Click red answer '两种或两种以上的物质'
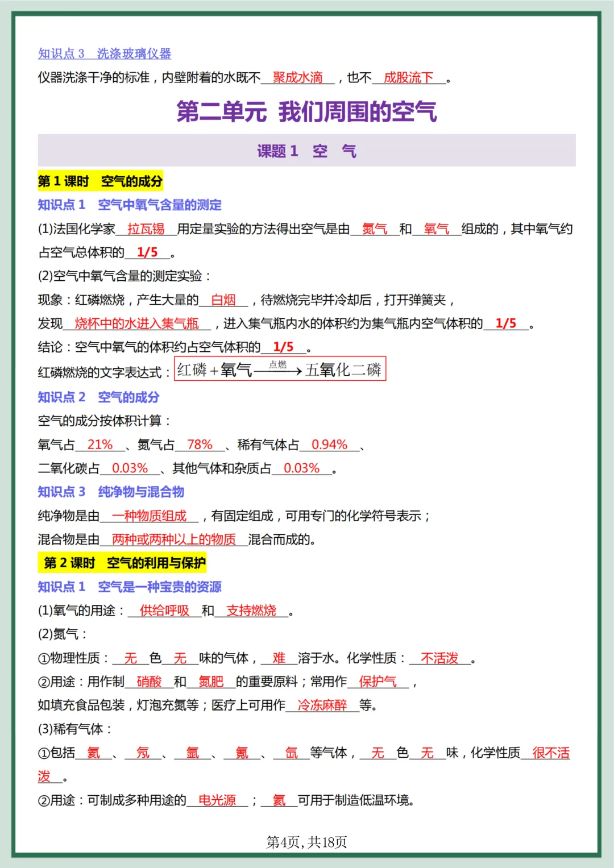The width and height of the screenshot is (614, 868). [x=174, y=539]
